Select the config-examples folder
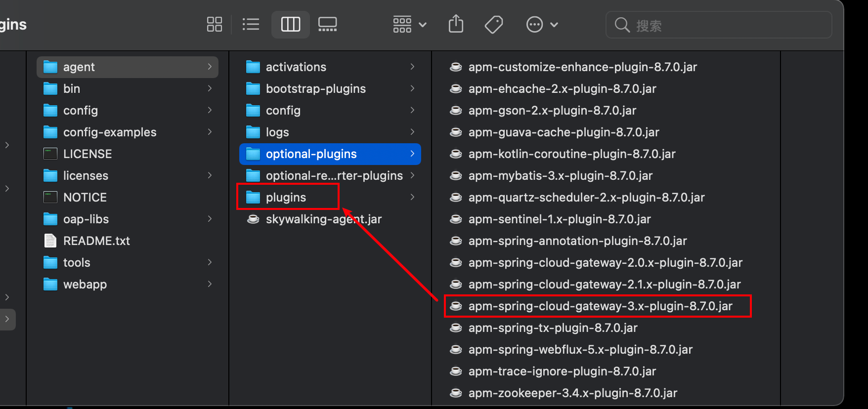 coord(128,132)
